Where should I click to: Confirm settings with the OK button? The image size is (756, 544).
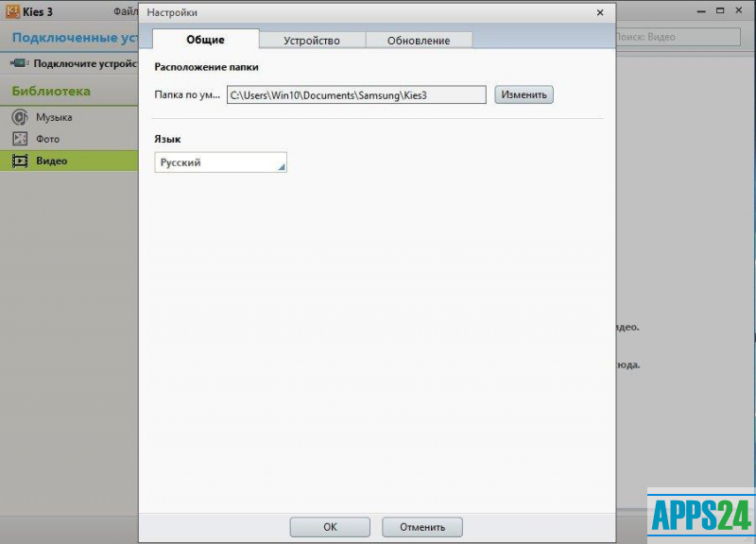click(x=330, y=527)
